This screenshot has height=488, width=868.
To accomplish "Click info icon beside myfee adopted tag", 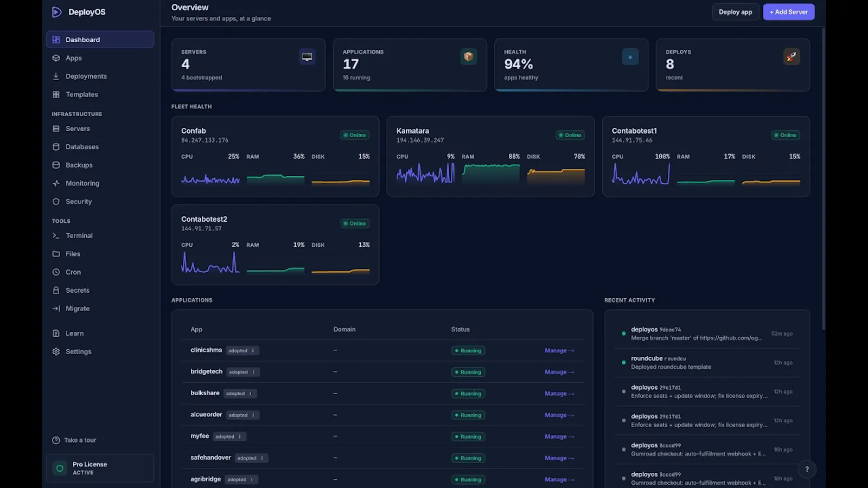I will (240, 436).
